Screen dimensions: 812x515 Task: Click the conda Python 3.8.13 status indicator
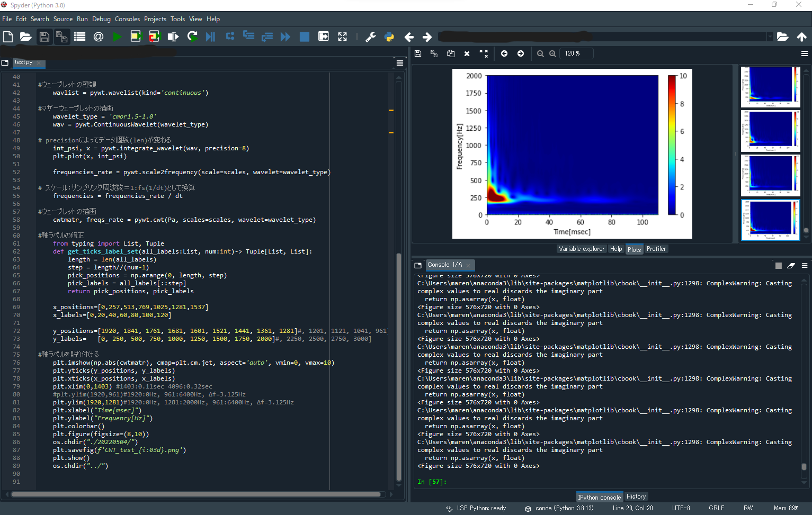point(559,508)
